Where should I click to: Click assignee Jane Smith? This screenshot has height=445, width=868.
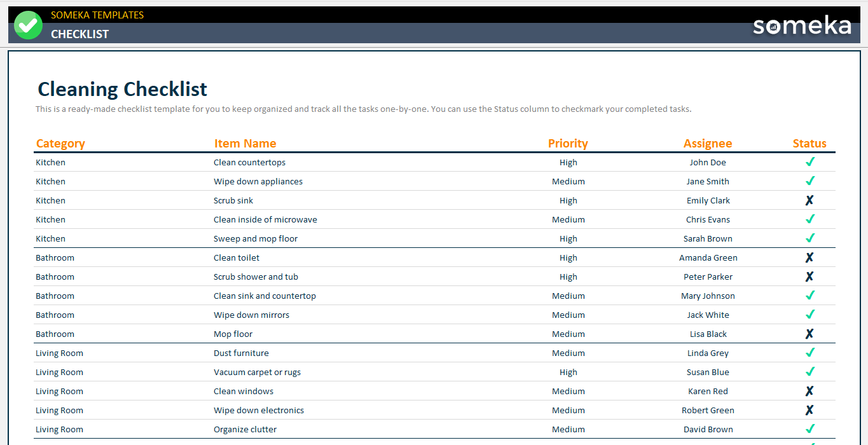point(708,182)
